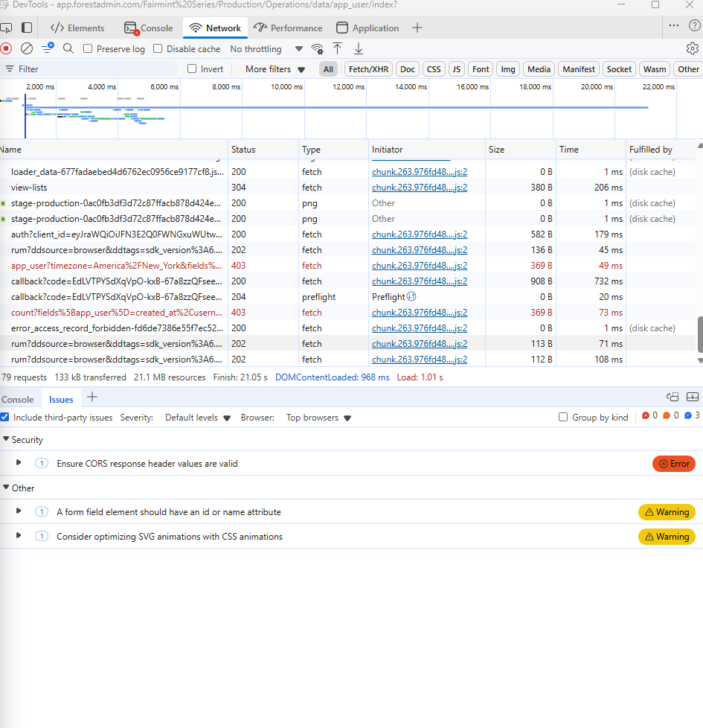703x728 pixels.
Task: Open the More filters dropdown
Action: (275, 69)
